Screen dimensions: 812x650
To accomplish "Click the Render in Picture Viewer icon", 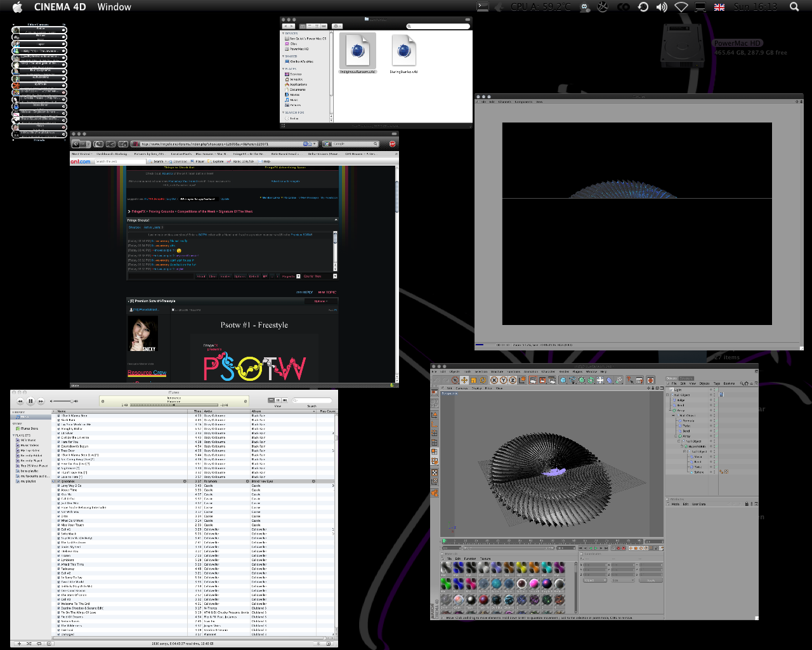I will tap(542, 380).
